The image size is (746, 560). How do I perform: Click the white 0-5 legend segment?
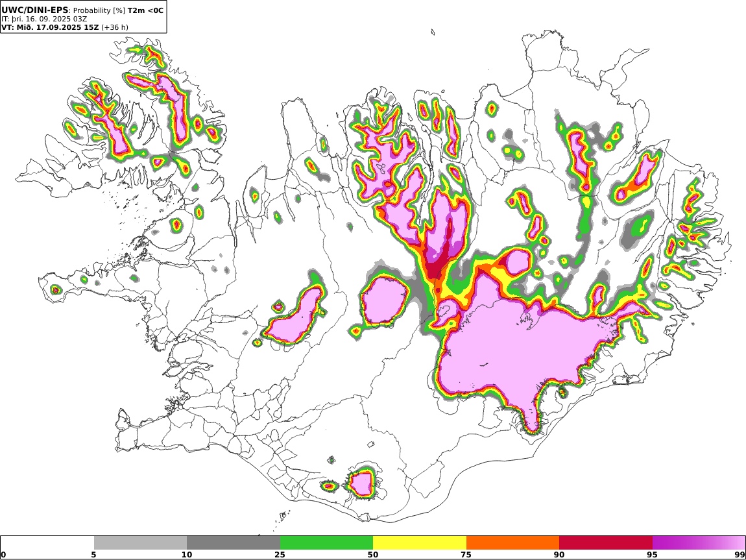47,543
